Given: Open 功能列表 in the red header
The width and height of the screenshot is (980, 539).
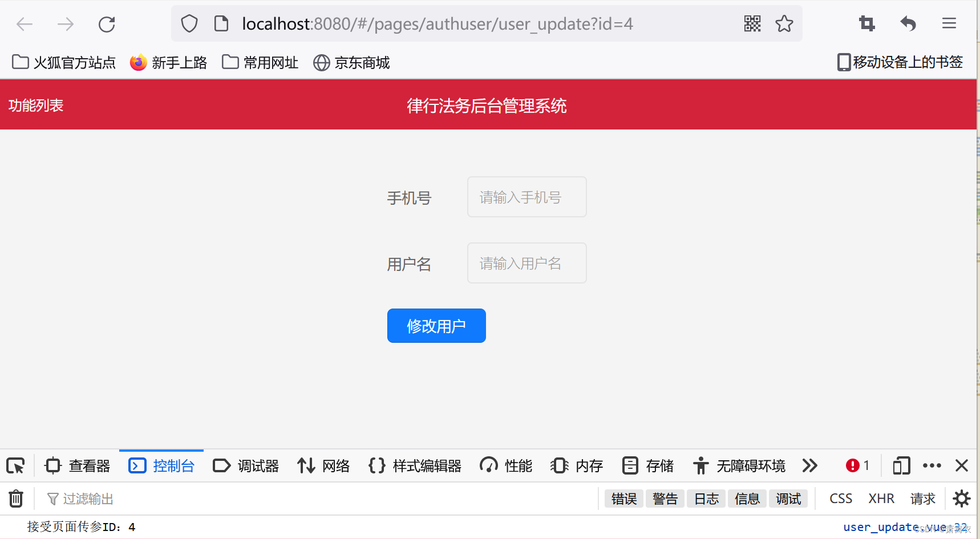Looking at the screenshot, I should click(36, 106).
